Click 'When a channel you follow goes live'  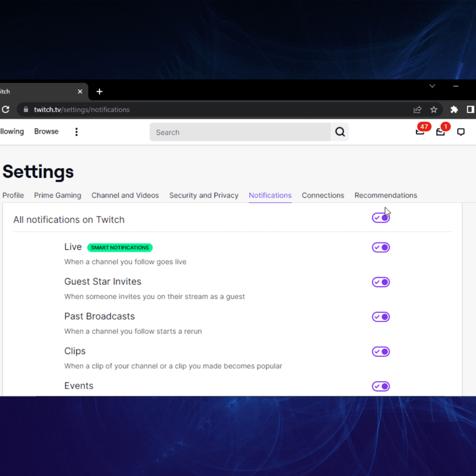click(x=125, y=262)
